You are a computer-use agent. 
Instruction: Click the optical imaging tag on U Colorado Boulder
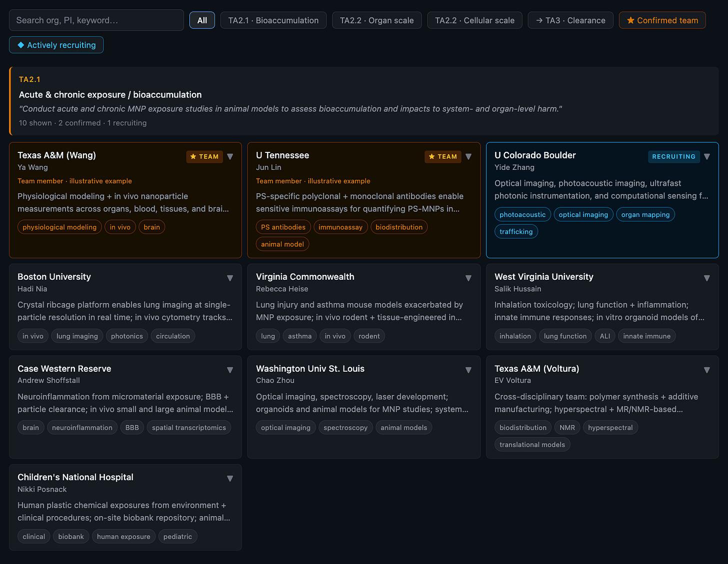583,215
